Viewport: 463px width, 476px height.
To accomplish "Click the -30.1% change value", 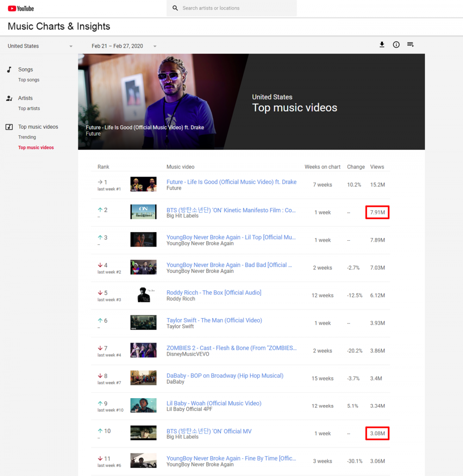I will [x=355, y=461].
